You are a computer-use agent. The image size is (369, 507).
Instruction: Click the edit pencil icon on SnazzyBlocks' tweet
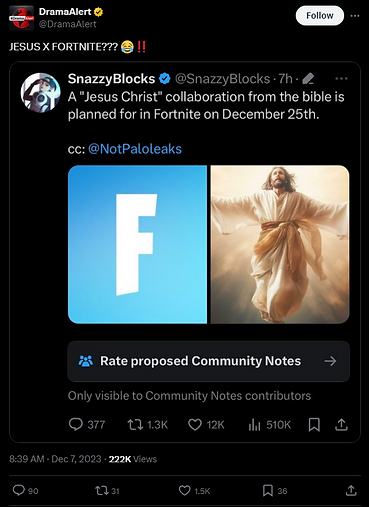[x=308, y=79]
